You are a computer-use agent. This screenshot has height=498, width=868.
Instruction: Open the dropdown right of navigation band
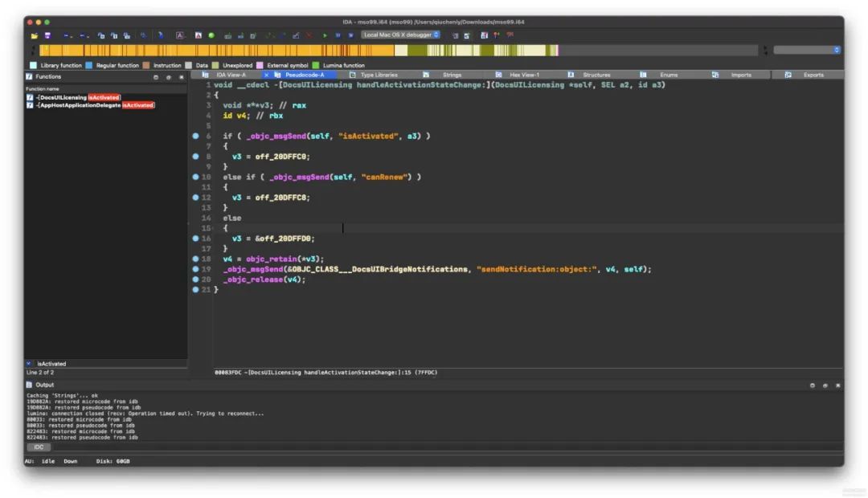click(x=807, y=50)
